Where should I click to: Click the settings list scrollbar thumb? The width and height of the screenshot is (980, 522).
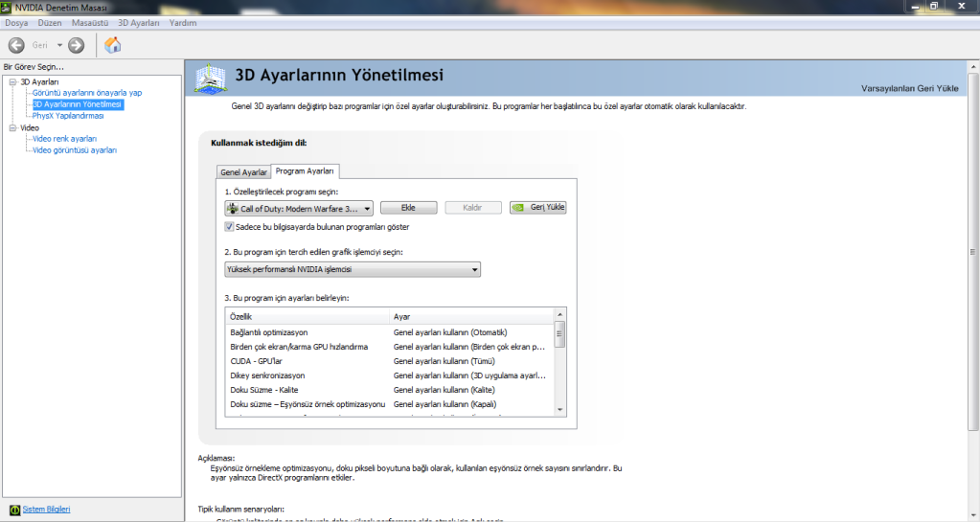click(560, 334)
